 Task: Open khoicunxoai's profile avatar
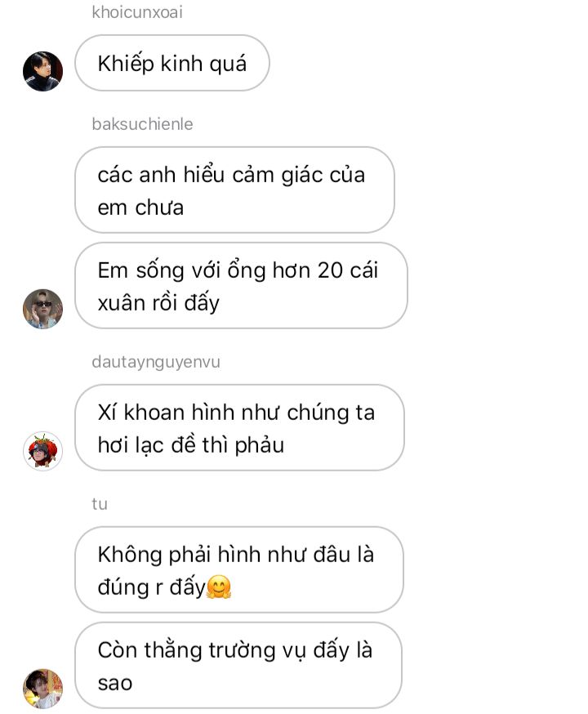tap(42, 71)
